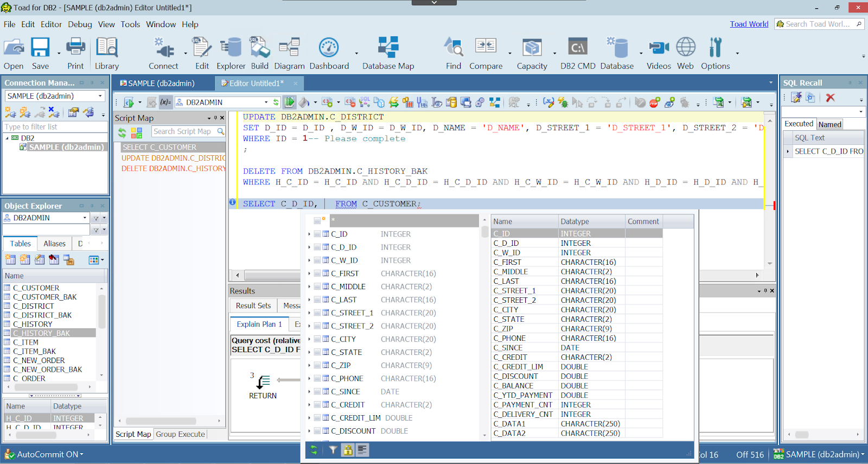The width and height of the screenshot is (868, 464).
Task: Check the C_PHONE column checkbox
Action: (317, 378)
